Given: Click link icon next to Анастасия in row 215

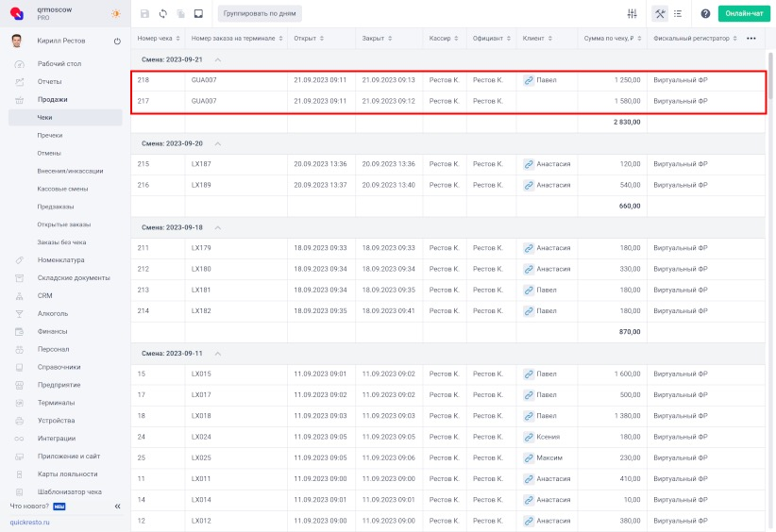Looking at the screenshot, I should [x=529, y=164].
